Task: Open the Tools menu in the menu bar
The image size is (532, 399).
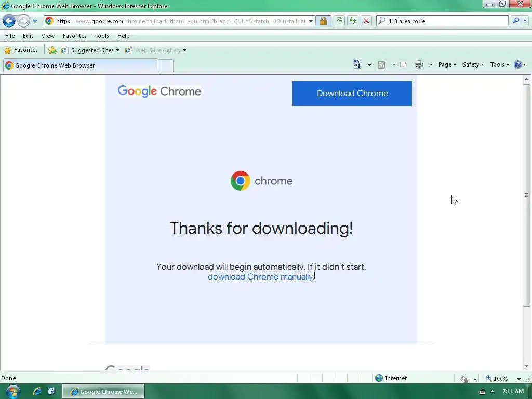Action: pyautogui.click(x=102, y=36)
